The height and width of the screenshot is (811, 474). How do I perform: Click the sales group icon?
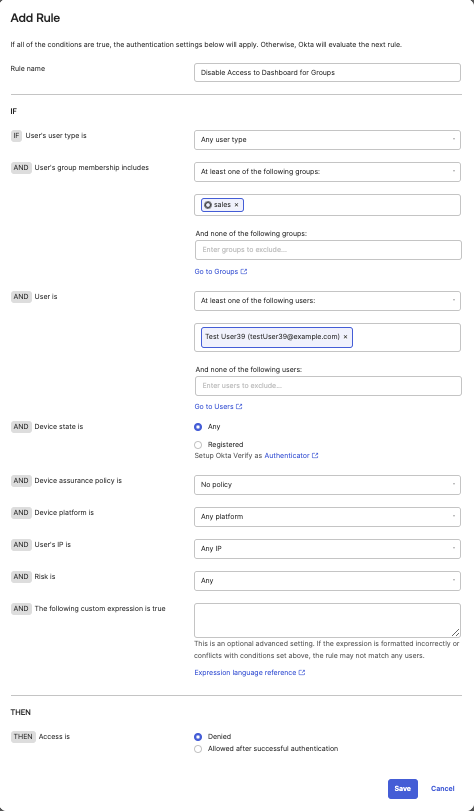click(208, 205)
